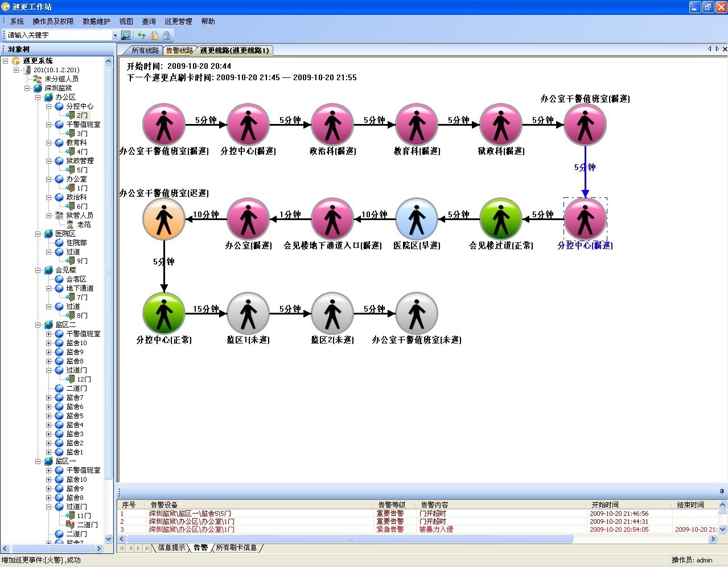Click the pink 政治科[漏巡] patrol node
Image resolution: width=728 pixels, height=567 pixels.
click(x=332, y=125)
